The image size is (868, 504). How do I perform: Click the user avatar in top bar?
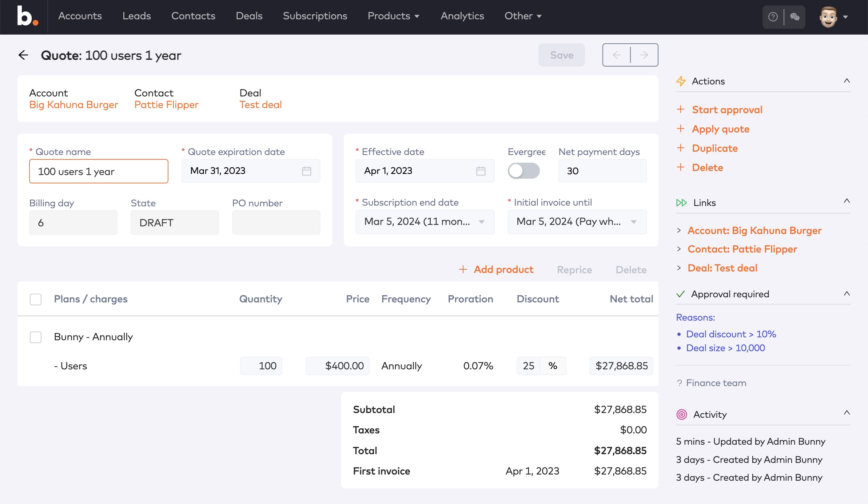[829, 17]
